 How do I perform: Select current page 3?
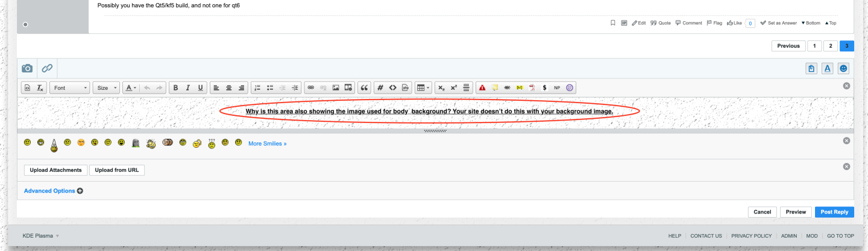tap(847, 46)
